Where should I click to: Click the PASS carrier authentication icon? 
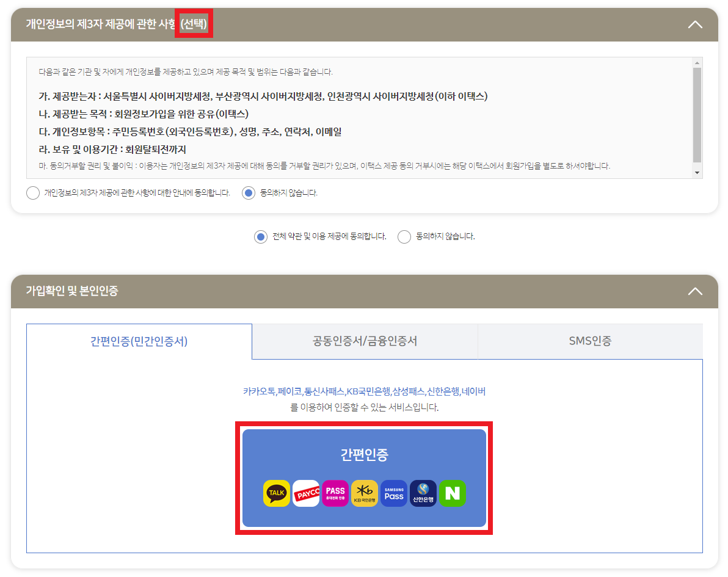[335, 493]
